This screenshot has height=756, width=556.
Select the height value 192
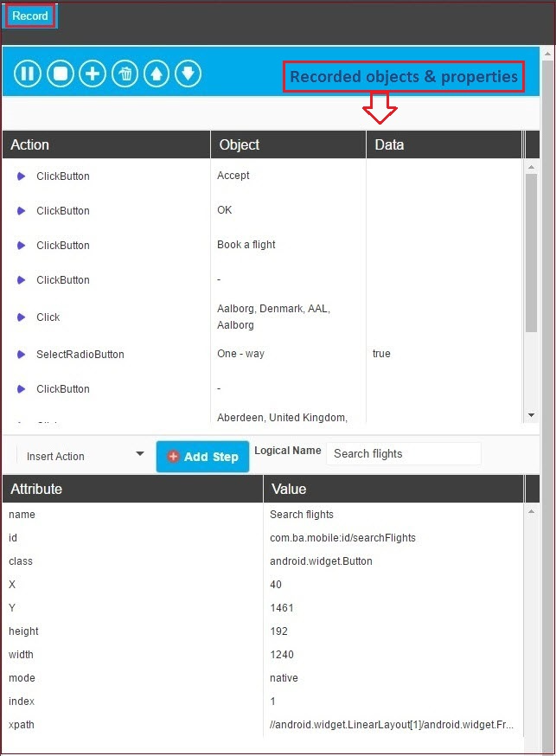(x=279, y=631)
